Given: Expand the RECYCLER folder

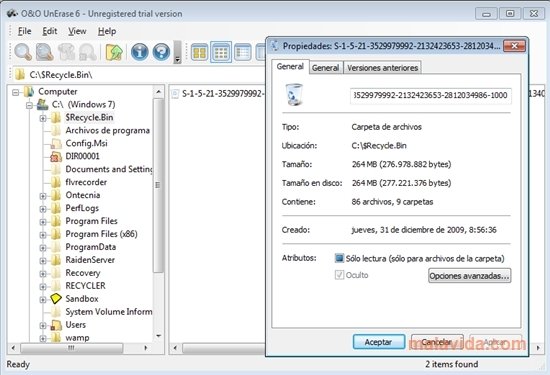Looking at the screenshot, I should pyautogui.click(x=43, y=287).
